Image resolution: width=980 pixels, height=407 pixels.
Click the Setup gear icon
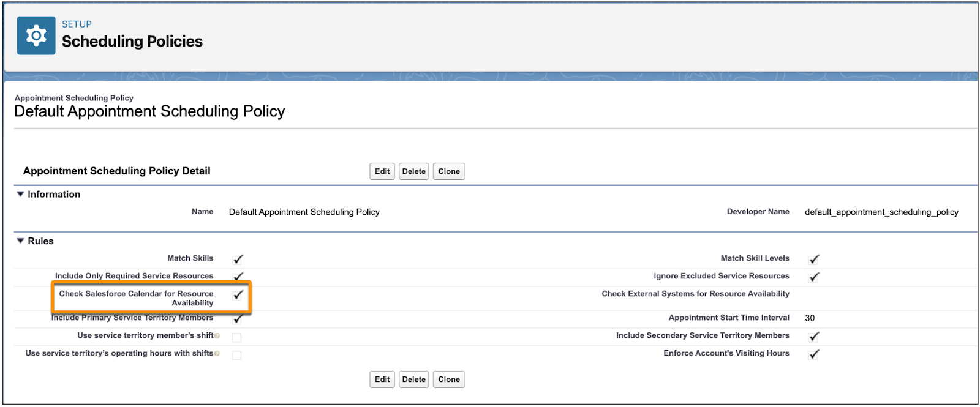[x=36, y=35]
